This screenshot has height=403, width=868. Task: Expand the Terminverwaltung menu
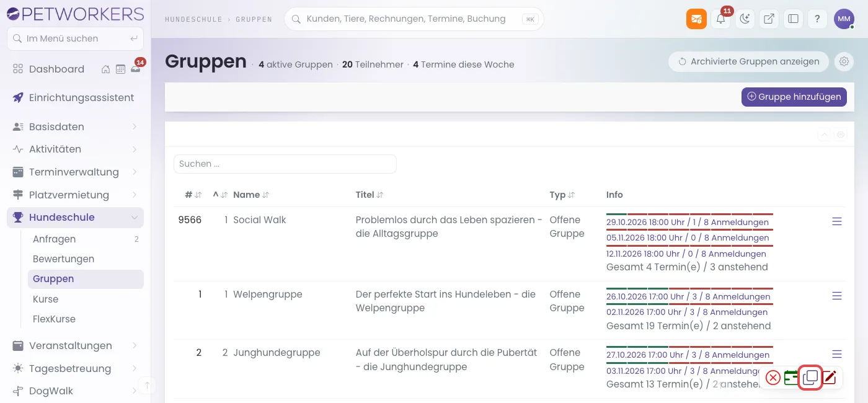point(75,172)
